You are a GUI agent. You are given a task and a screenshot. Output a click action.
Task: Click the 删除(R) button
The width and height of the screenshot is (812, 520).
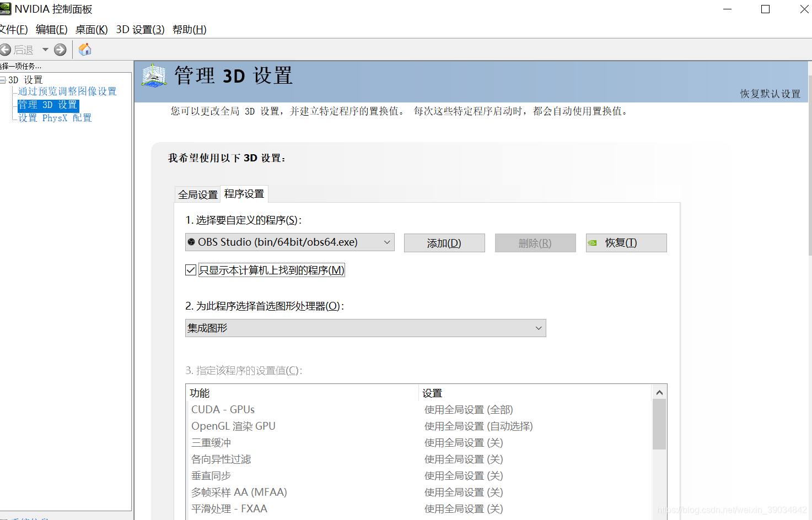pyautogui.click(x=535, y=243)
